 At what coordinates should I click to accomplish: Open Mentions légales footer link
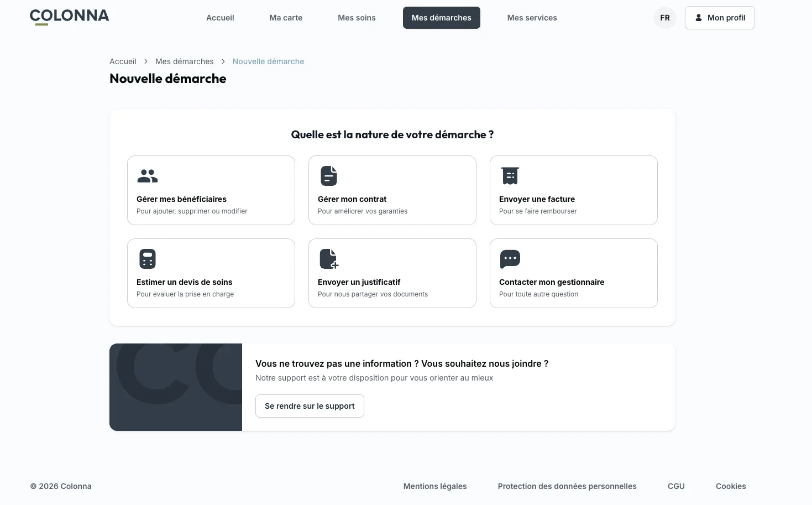point(435,486)
